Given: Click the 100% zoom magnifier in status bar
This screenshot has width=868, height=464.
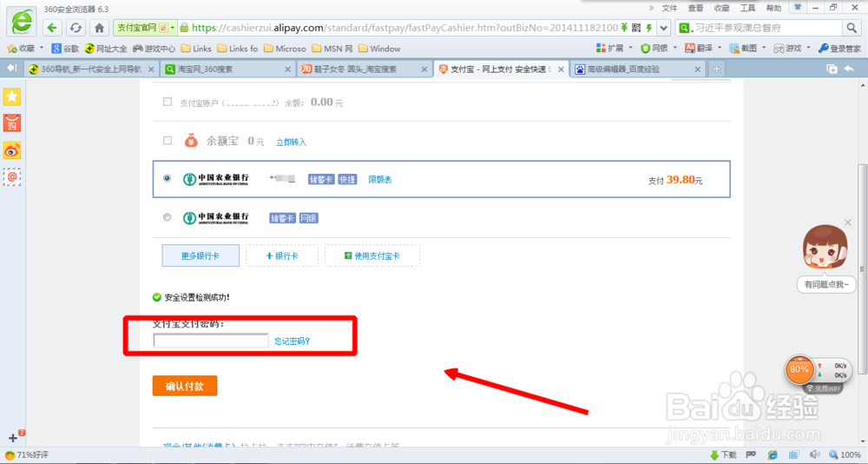Looking at the screenshot, I should [845, 455].
